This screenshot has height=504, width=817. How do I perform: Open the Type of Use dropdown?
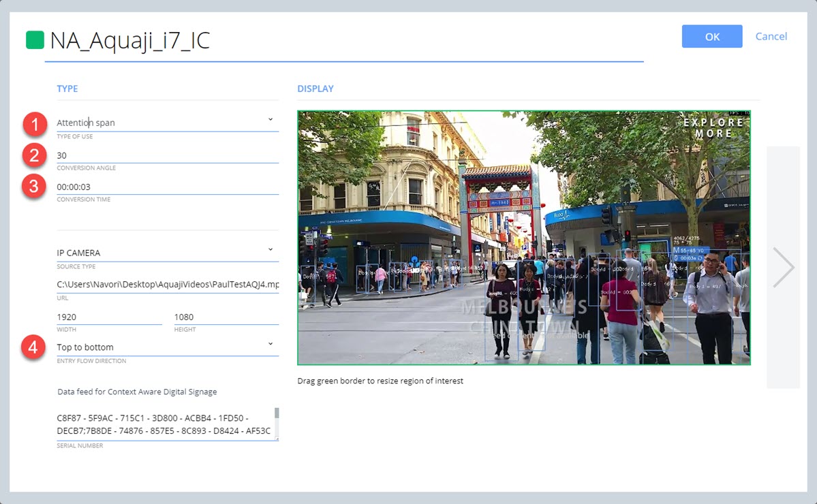tap(167, 123)
